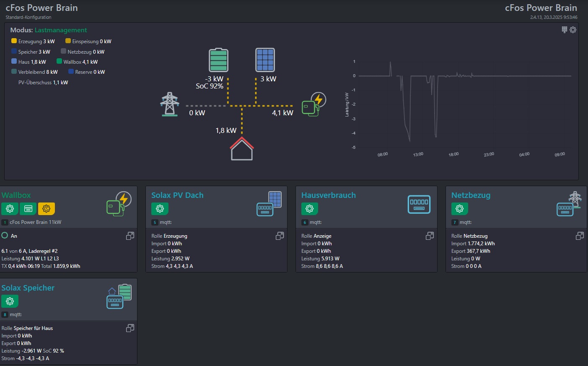Viewport: 588px width, 366px height.
Task: Open the Wallbox card title
Action: (x=16, y=195)
